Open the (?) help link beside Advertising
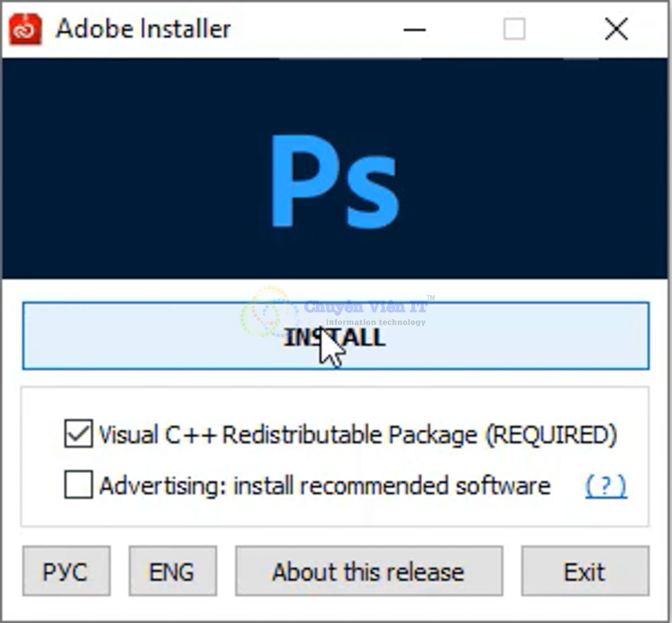 pos(605,485)
